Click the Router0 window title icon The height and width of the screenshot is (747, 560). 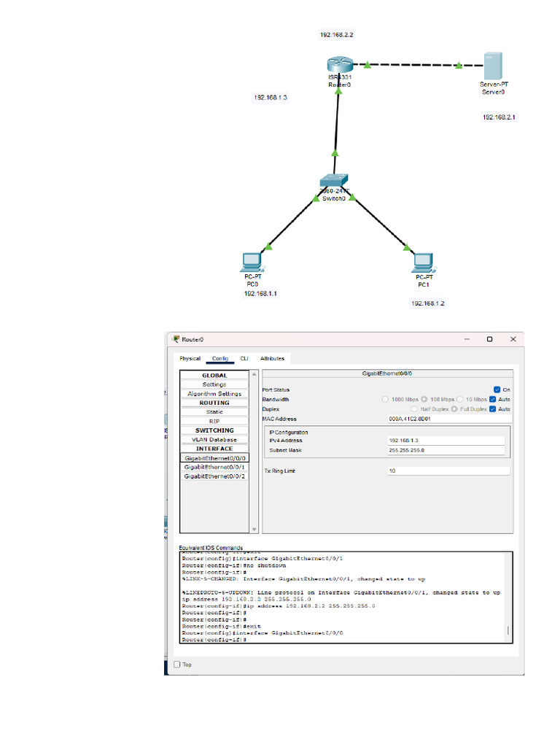[176, 339]
